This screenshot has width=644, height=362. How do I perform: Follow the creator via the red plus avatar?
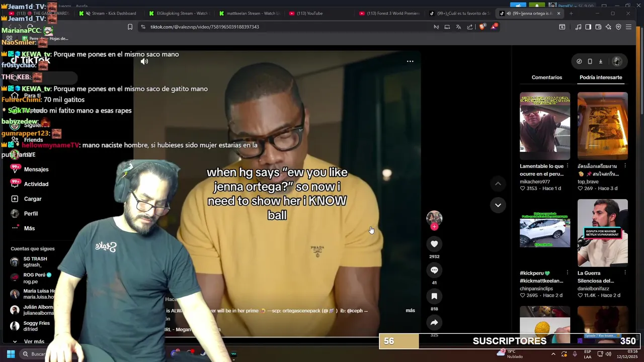click(x=434, y=227)
